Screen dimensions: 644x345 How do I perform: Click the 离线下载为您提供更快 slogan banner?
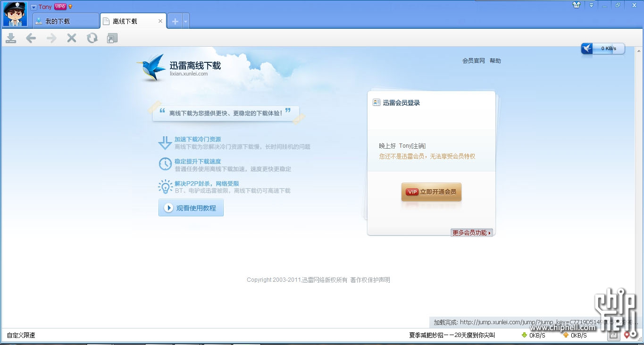tap(226, 113)
